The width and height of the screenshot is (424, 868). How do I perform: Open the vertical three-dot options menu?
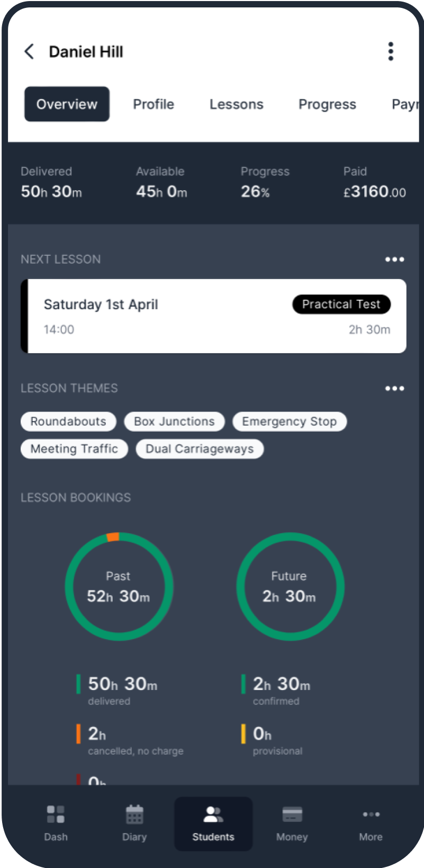tap(391, 51)
